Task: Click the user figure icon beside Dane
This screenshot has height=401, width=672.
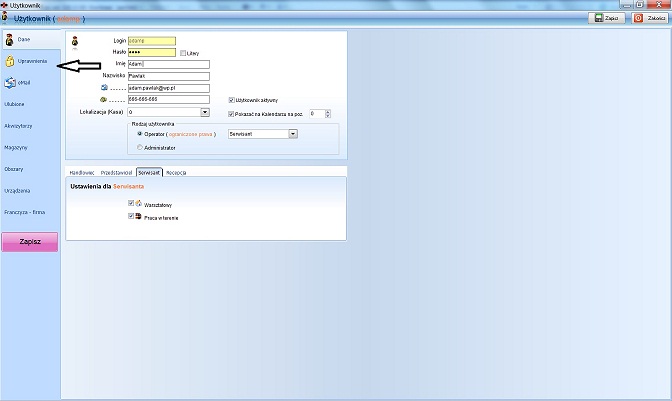Action: coord(9,39)
